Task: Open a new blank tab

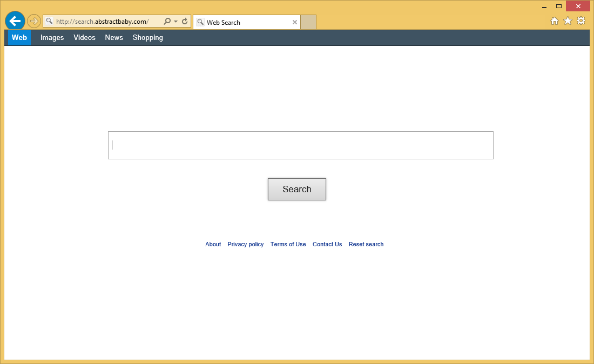Action: click(308, 22)
